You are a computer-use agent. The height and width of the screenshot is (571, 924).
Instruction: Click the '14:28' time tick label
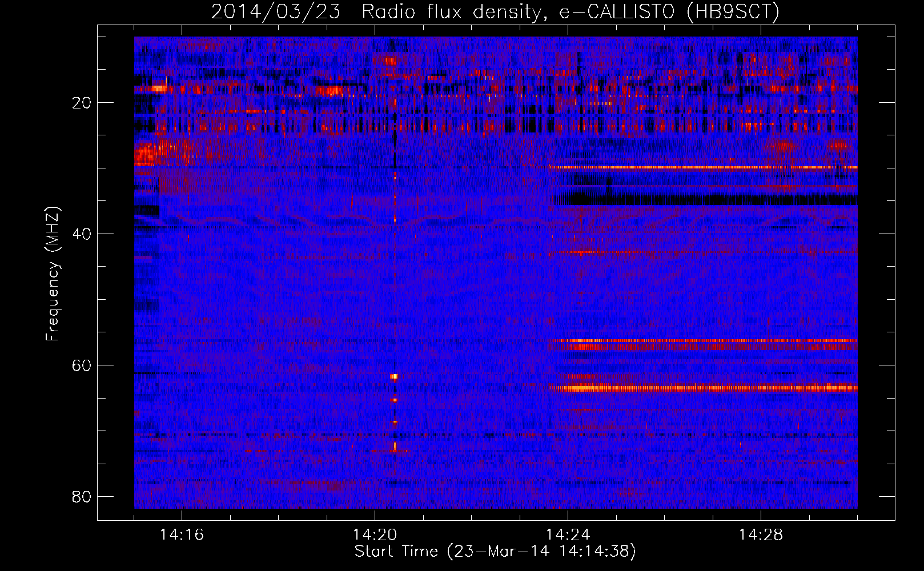(761, 535)
